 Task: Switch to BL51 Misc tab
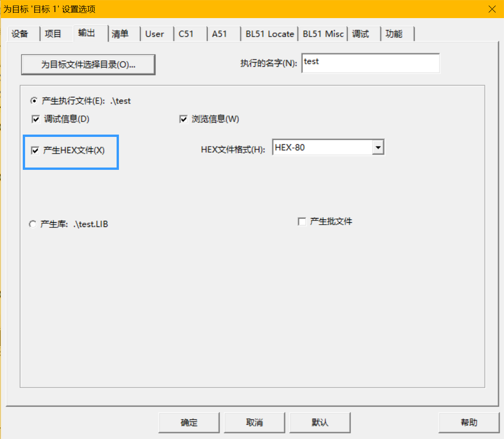323,34
